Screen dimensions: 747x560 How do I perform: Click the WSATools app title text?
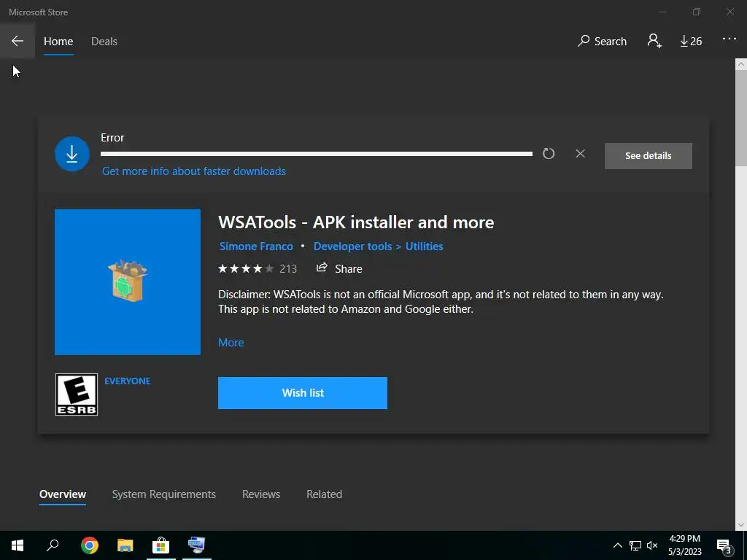coord(356,222)
